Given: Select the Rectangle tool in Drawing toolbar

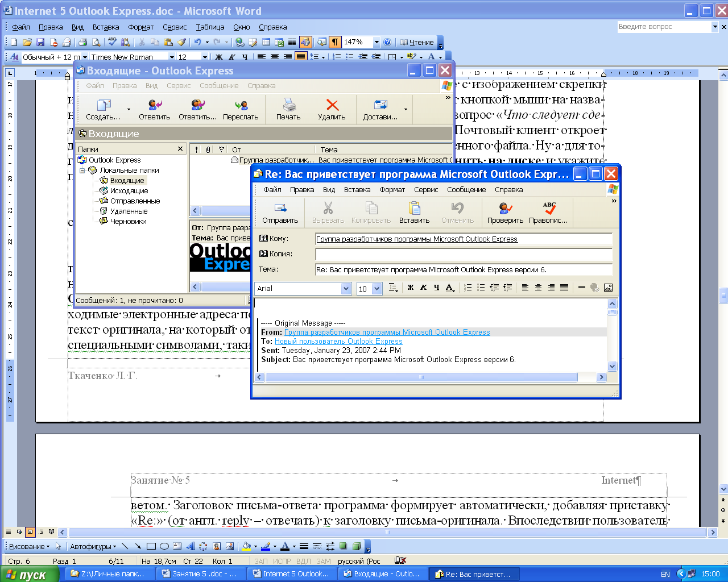Looking at the screenshot, I should pos(151,546).
